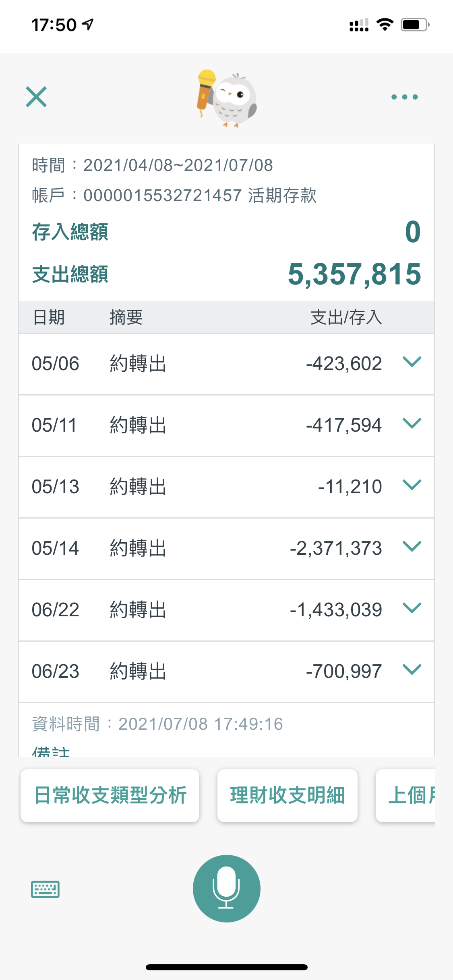The height and width of the screenshot is (980, 453).
Task: Open the three-dot more options menu
Action: (x=404, y=97)
